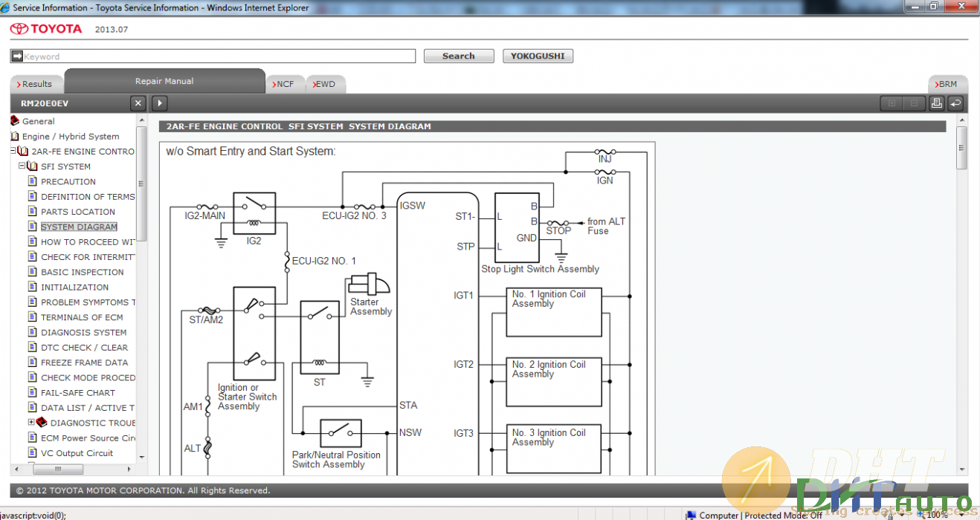Open the DEFINITION OF TERMS page
The width and height of the screenshot is (980, 520).
pos(88,196)
